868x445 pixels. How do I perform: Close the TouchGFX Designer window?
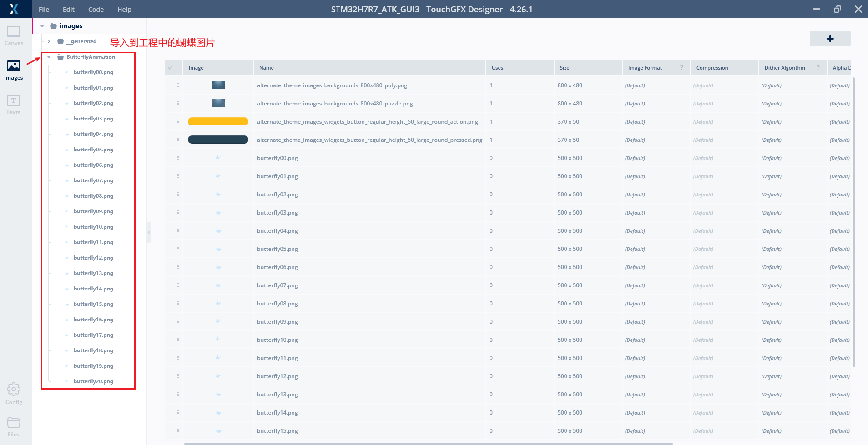click(x=858, y=9)
